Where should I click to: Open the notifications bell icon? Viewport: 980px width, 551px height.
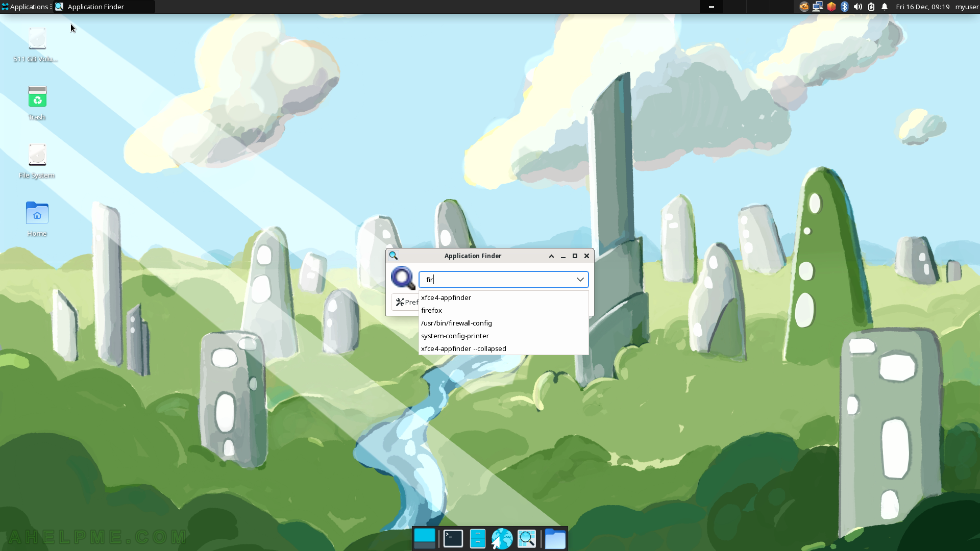click(885, 7)
